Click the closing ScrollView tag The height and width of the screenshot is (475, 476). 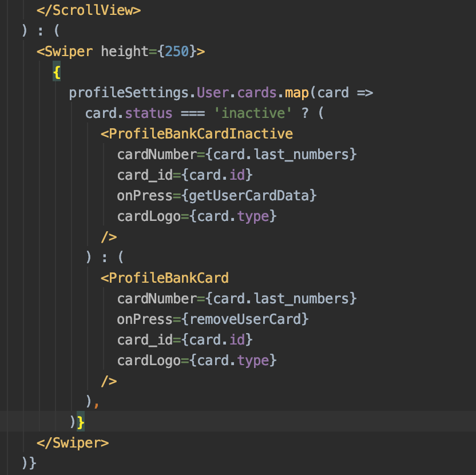[x=89, y=10]
